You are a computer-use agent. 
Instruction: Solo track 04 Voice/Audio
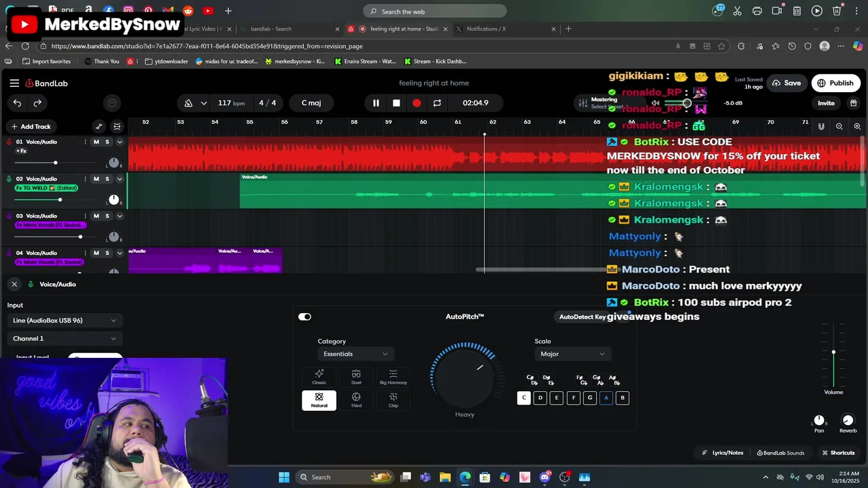[x=107, y=253]
